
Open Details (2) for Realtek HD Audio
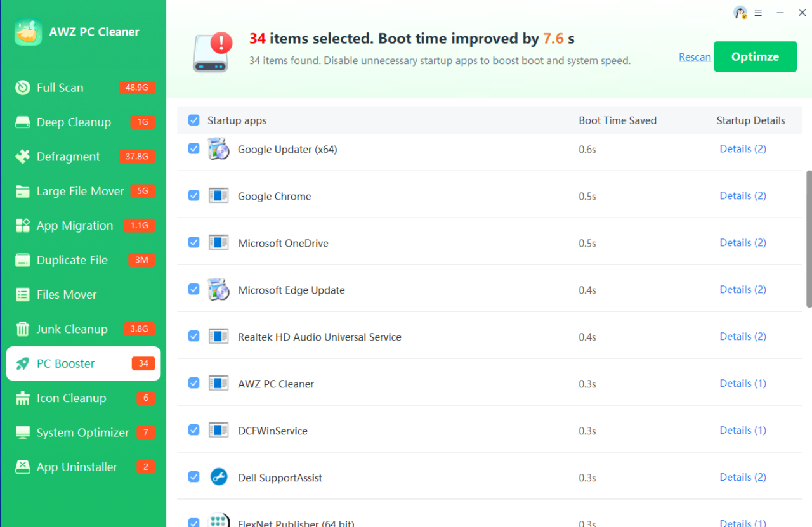[743, 337]
